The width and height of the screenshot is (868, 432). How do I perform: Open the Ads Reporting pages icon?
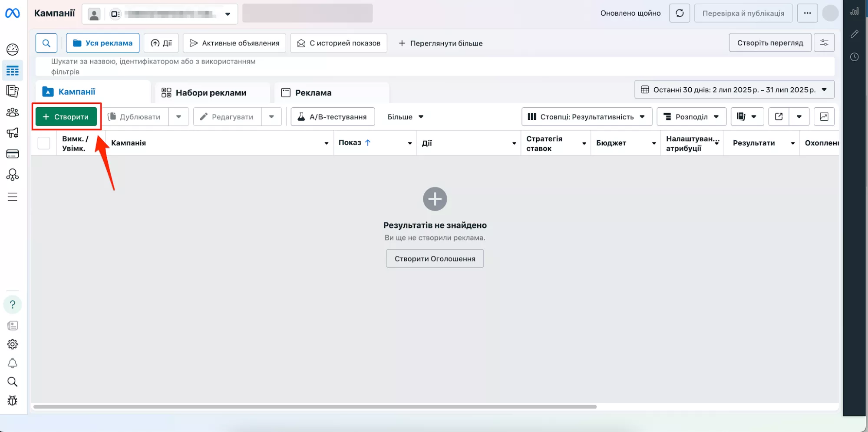[x=13, y=91]
